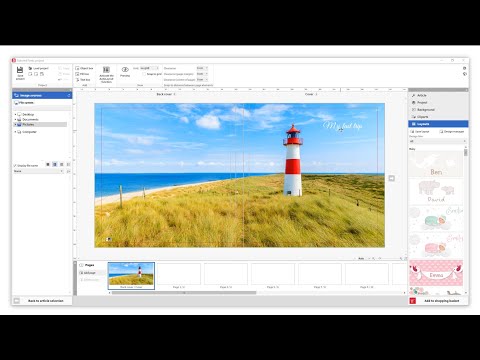Screen dimensions: 480x360
Task: Select the David hippo layout thumbnail
Action: point(436,191)
